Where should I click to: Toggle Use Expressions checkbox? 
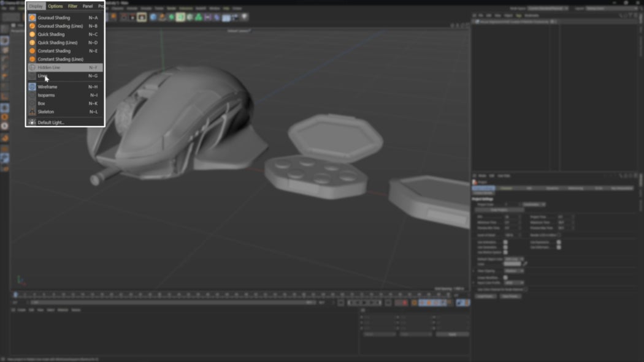click(x=559, y=243)
